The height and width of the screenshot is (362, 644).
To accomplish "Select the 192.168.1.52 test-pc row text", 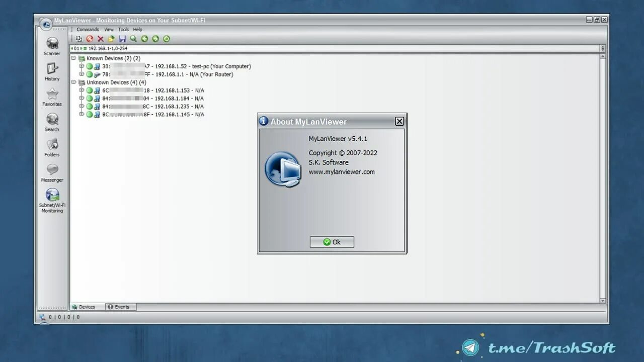I will [x=177, y=66].
